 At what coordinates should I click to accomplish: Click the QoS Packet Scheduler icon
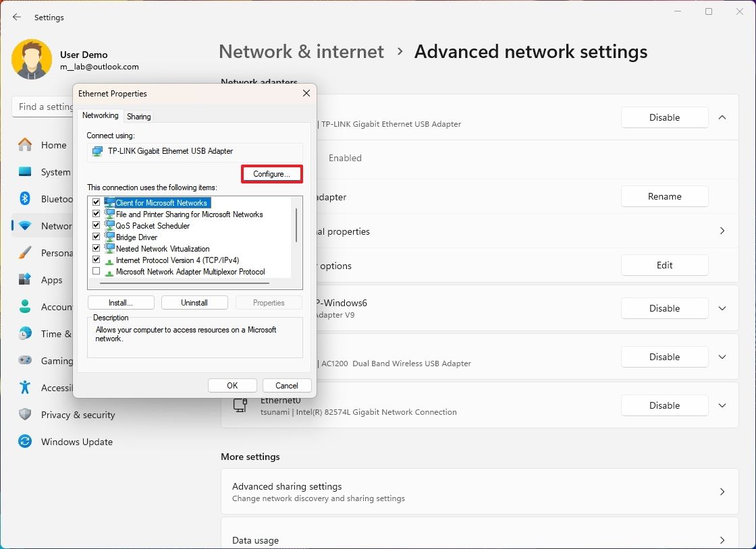[x=109, y=225]
